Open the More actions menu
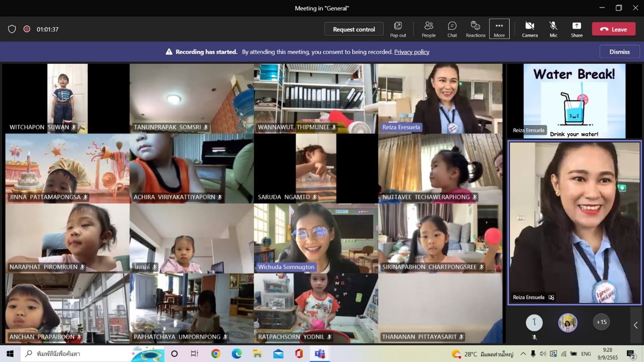Viewport: 644px width, 362px height. 499,29
